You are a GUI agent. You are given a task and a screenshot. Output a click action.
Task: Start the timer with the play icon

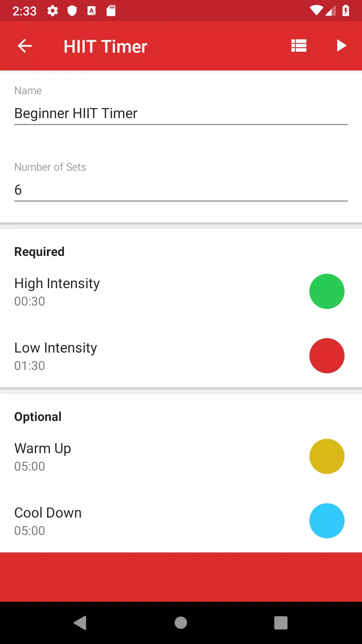click(342, 46)
